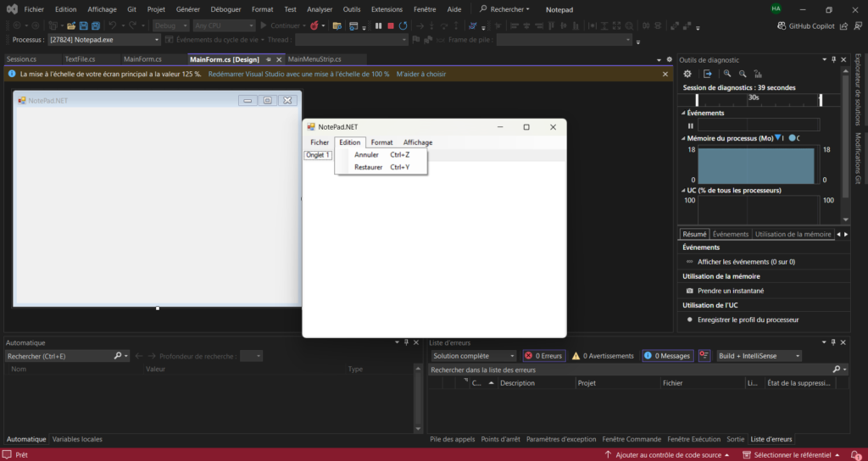This screenshot has width=868, height=461.
Task: Switch to the MainMenuStrip.cs tab
Action: (x=314, y=59)
